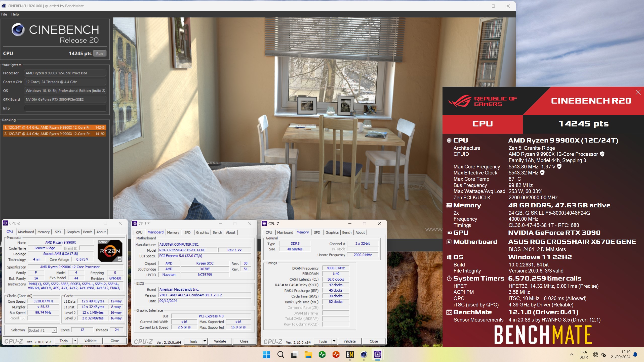
Task: Click the CPUID verified shield icon
Action: click(602, 154)
